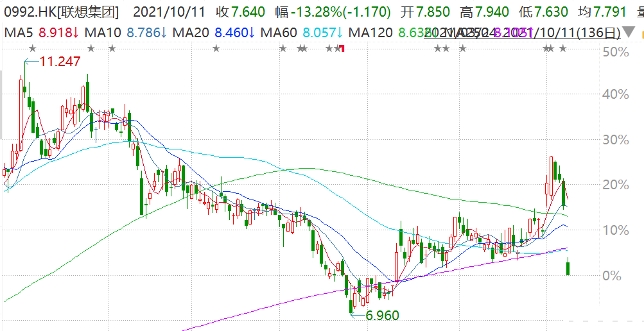Click the high price 7.940
Image resolution: width=644 pixels, height=331 pixels.
coord(493,12)
